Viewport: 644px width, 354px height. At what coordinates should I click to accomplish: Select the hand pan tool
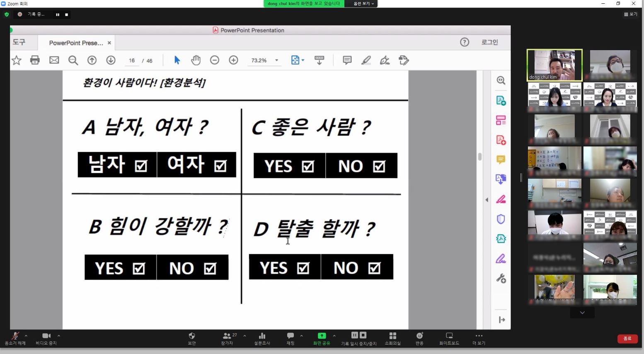tap(196, 60)
